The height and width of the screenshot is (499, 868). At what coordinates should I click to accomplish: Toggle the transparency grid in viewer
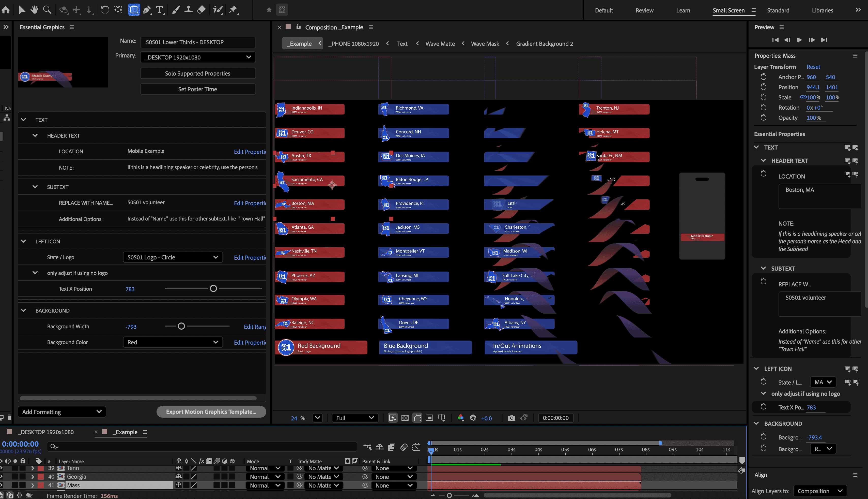coord(405,418)
